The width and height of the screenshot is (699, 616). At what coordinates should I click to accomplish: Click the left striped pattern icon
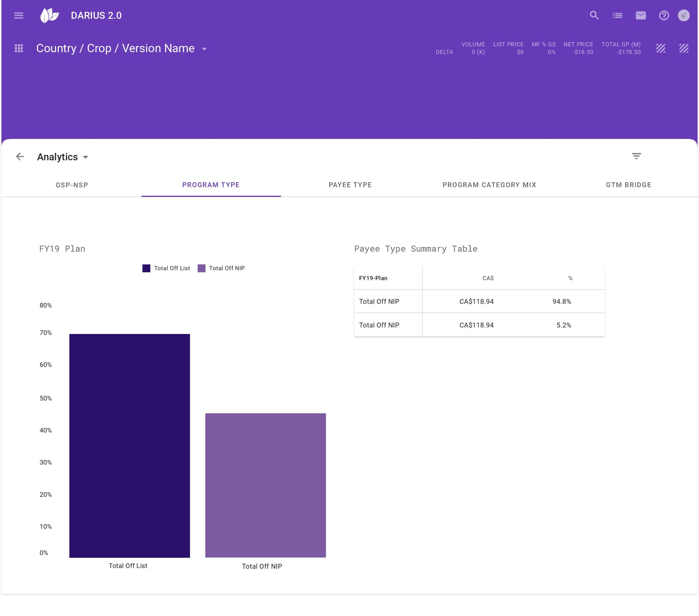(x=661, y=48)
